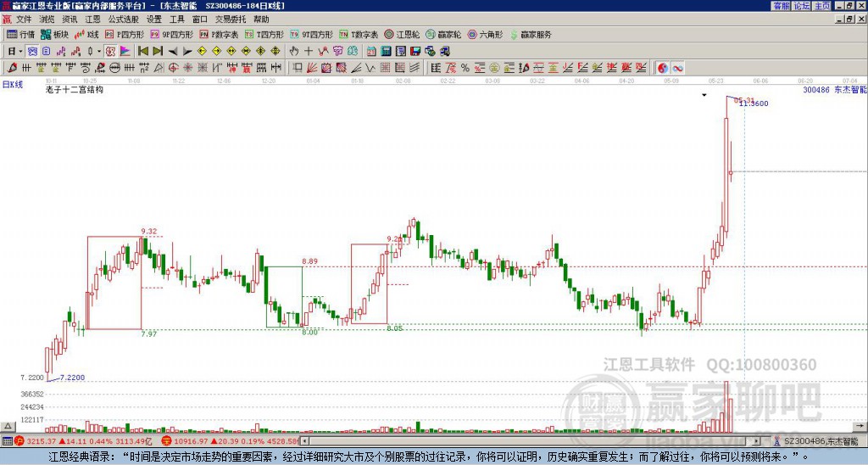Select the candlestick bar-style icon
The image size is (868, 465).
tap(90, 52)
